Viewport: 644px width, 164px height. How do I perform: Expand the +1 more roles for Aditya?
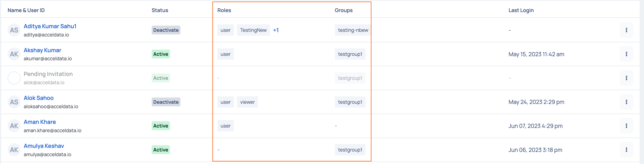(x=276, y=30)
